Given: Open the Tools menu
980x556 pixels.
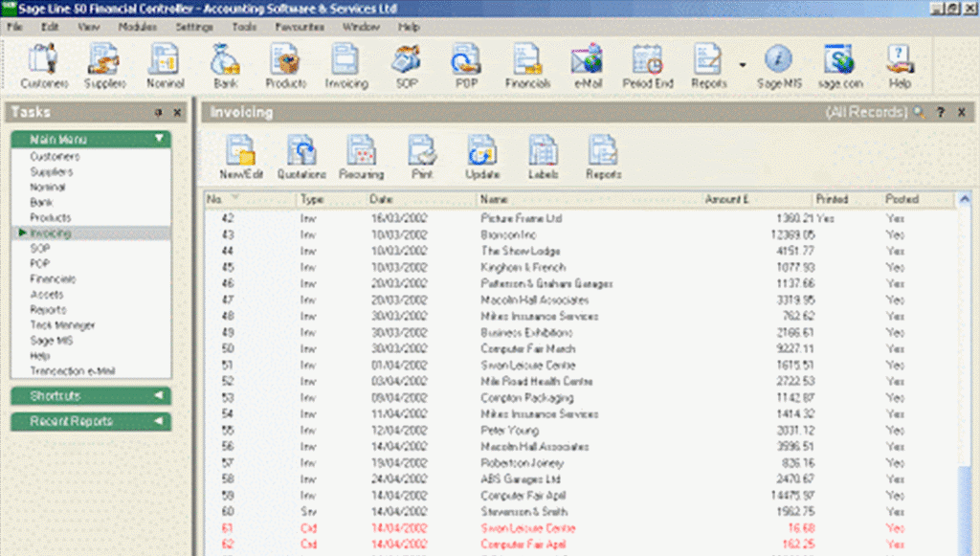Looking at the screenshot, I should pyautogui.click(x=244, y=27).
